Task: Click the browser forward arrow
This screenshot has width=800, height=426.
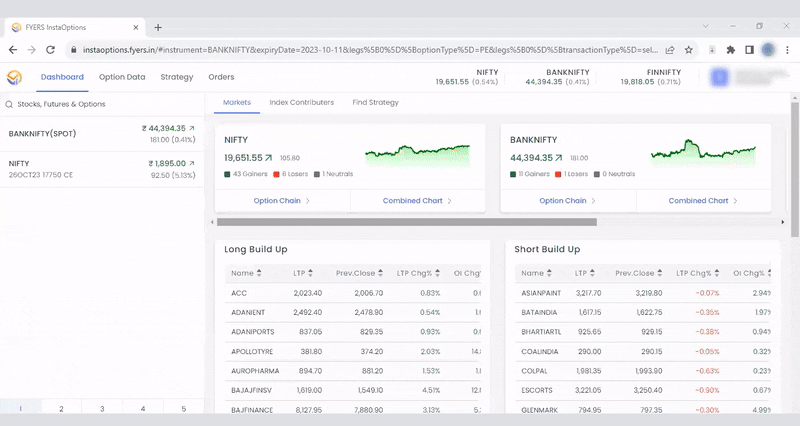Action: tap(32, 49)
